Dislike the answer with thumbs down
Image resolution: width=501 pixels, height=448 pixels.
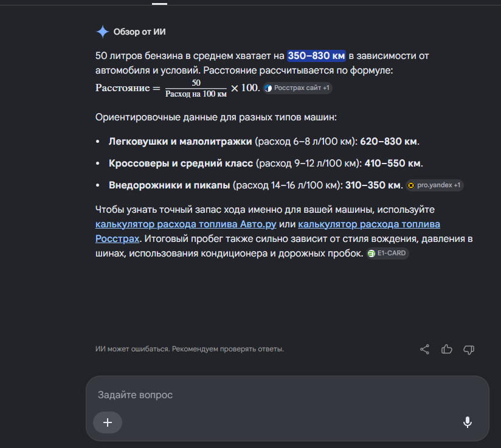[469, 350]
